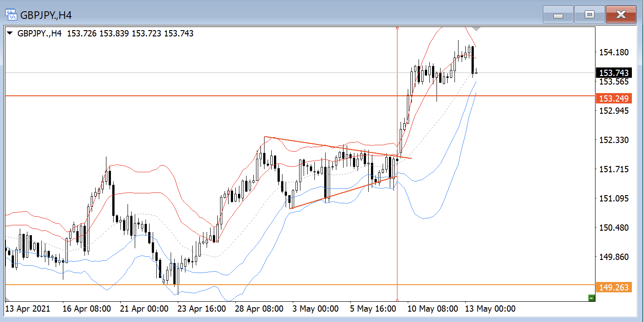
Task: Select the top handle of red vertical line
Action: coord(397,28)
